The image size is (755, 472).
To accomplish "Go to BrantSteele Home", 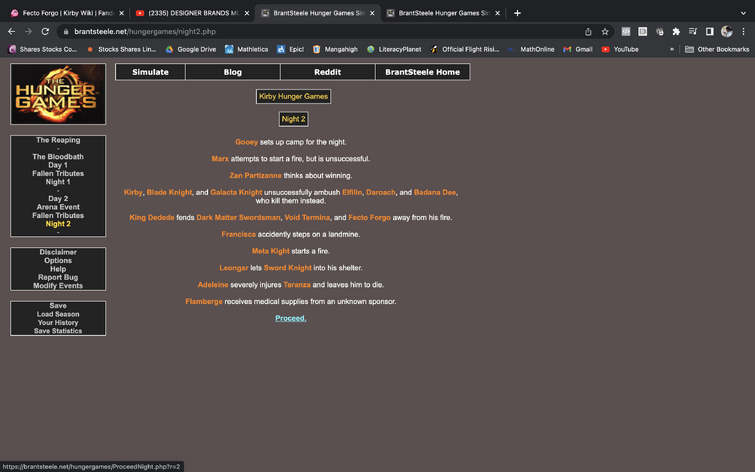I will tap(422, 72).
